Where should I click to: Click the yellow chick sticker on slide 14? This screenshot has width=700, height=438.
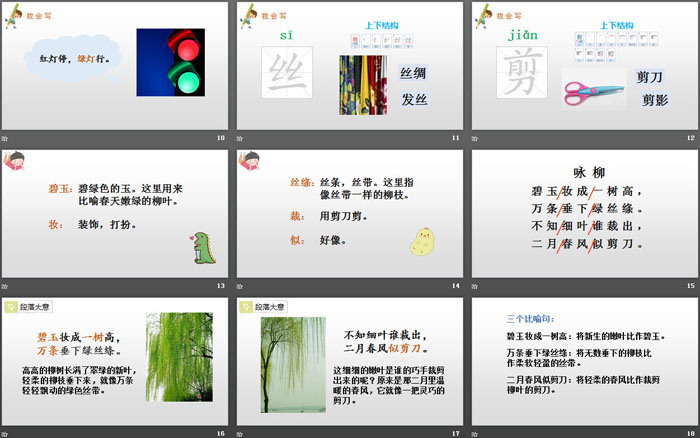[x=422, y=242]
